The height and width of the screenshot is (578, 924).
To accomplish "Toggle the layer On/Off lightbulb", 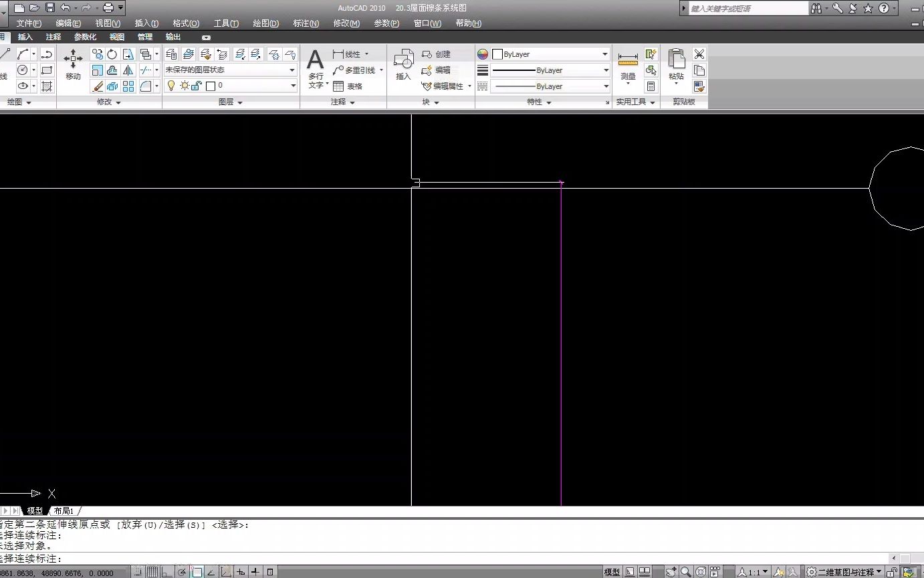I will tap(170, 86).
